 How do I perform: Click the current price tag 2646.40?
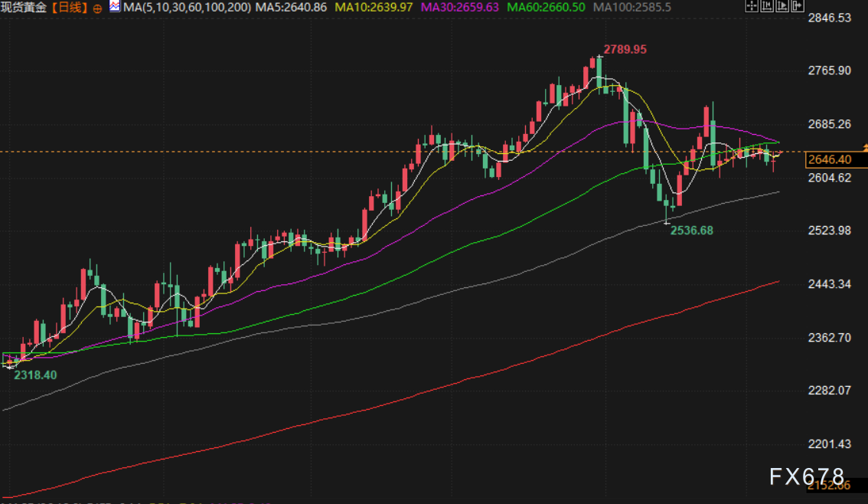click(829, 159)
